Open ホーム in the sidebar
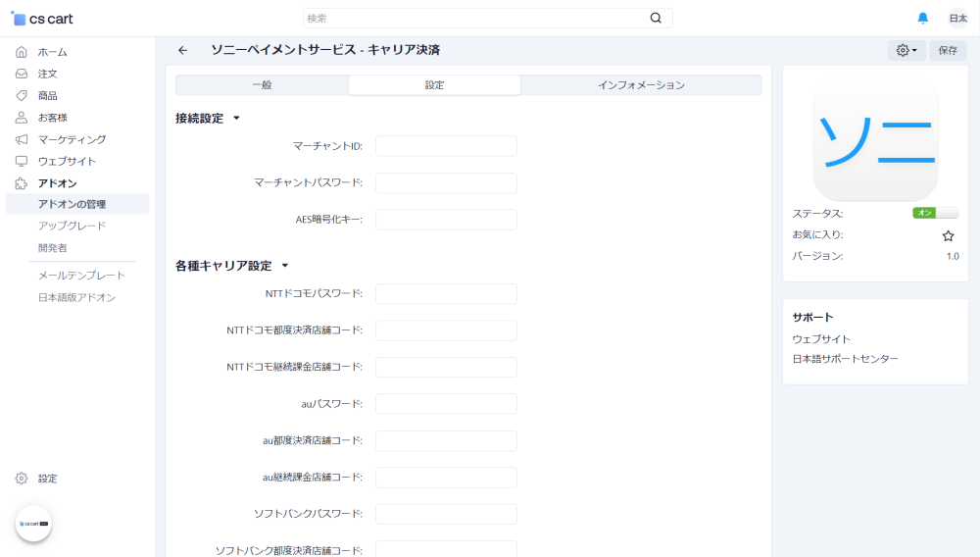 [x=53, y=52]
